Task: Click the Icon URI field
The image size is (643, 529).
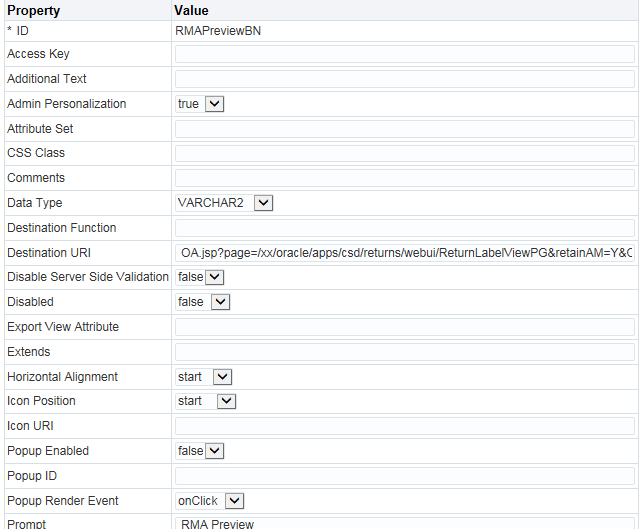Action: (x=405, y=426)
